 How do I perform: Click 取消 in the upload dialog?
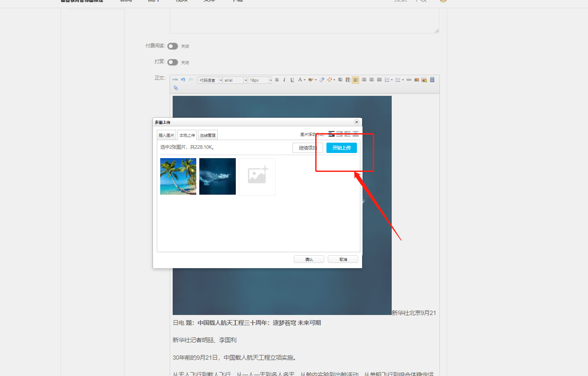point(343,259)
